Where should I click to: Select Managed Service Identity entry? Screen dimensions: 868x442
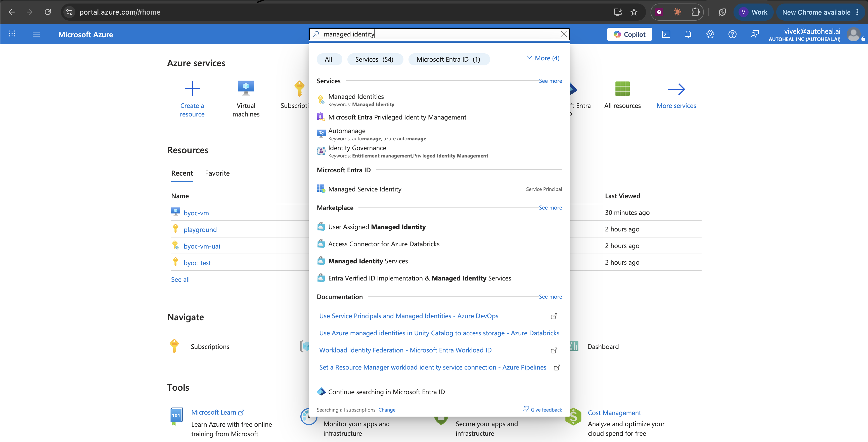[439, 189]
